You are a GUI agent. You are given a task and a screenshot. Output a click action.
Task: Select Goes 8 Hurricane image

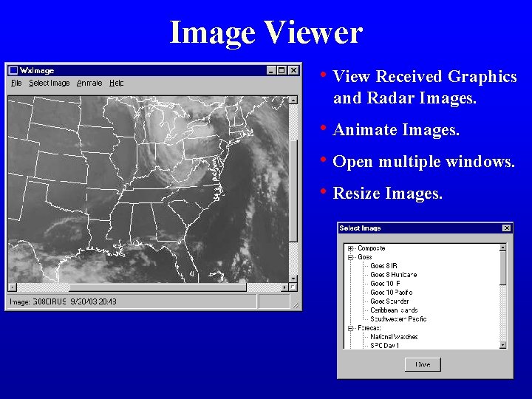(x=394, y=274)
